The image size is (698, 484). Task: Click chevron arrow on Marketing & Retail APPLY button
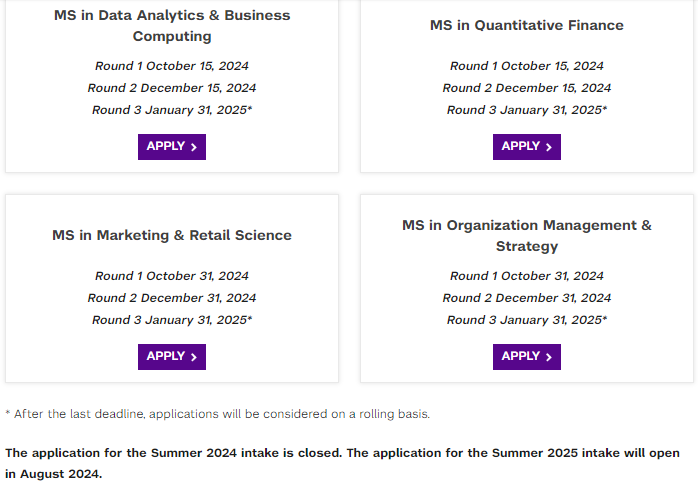pyautogui.click(x=194, y=357)
